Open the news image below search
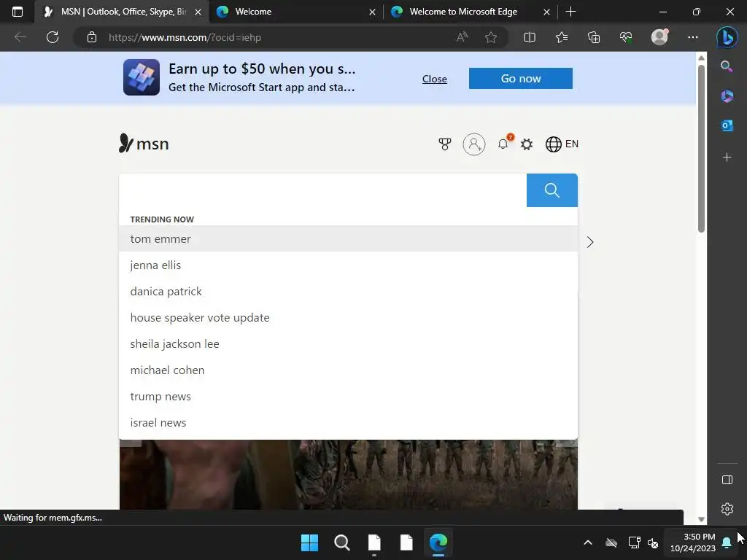The image size is (747, 560). click(348, 475)
